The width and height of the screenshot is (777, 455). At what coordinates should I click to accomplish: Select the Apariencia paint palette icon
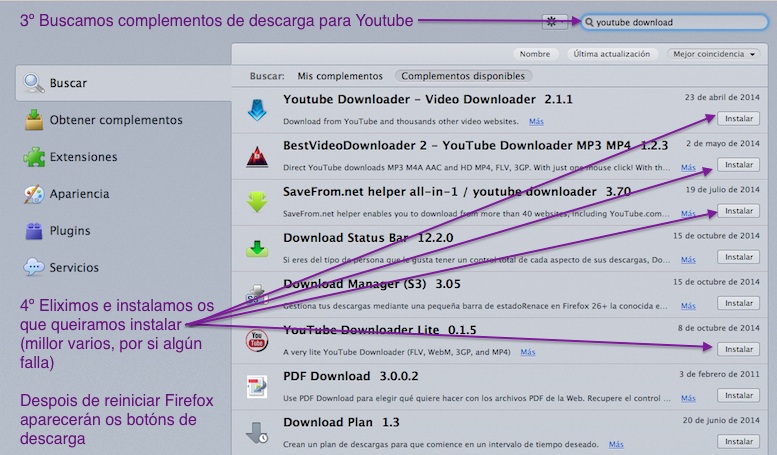(34, 194)
